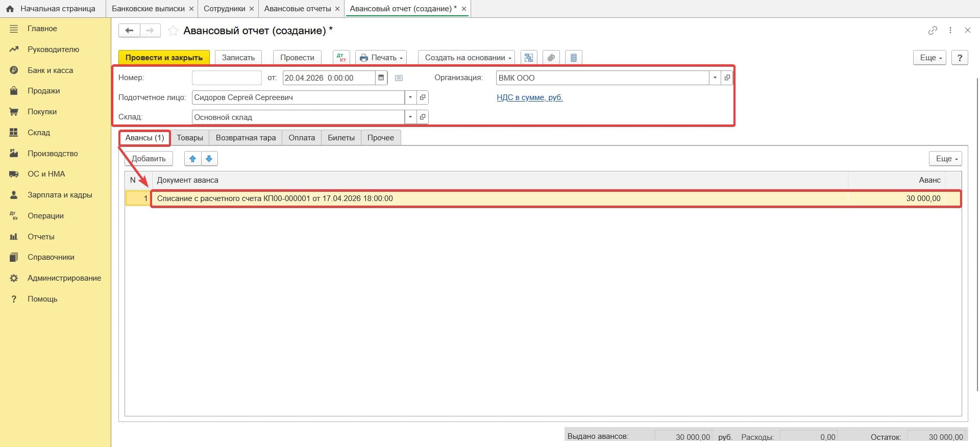This screenshot has height=447, width=980.
Task: Open the Банк и касса section
Action: tap(50, 70)
